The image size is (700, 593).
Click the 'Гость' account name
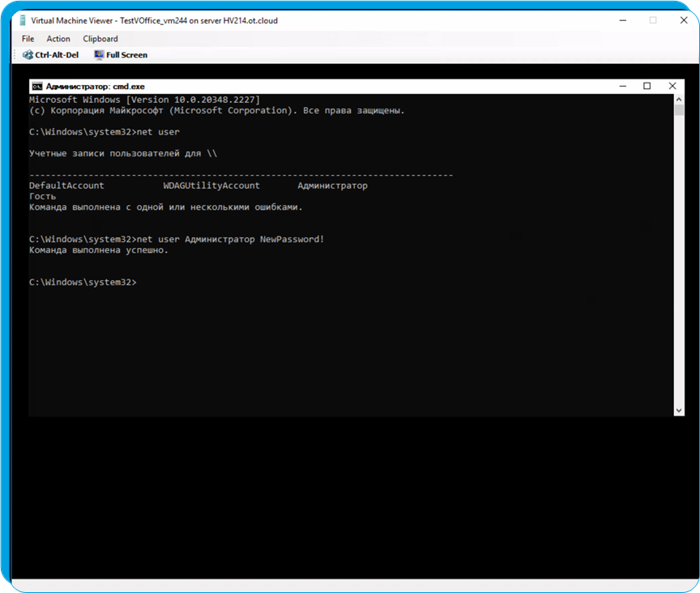point(42,197)
